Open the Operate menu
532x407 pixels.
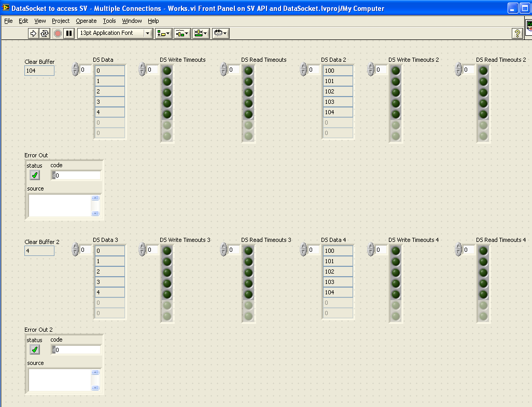pyautogui.click(x=86, y=21)
